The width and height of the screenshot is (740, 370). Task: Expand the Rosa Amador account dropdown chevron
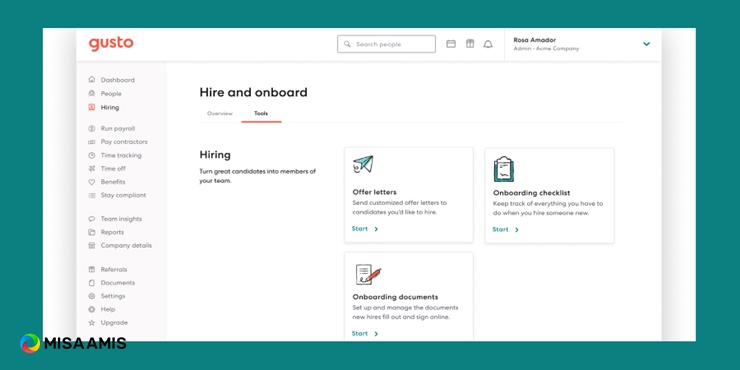coord(646,44)
